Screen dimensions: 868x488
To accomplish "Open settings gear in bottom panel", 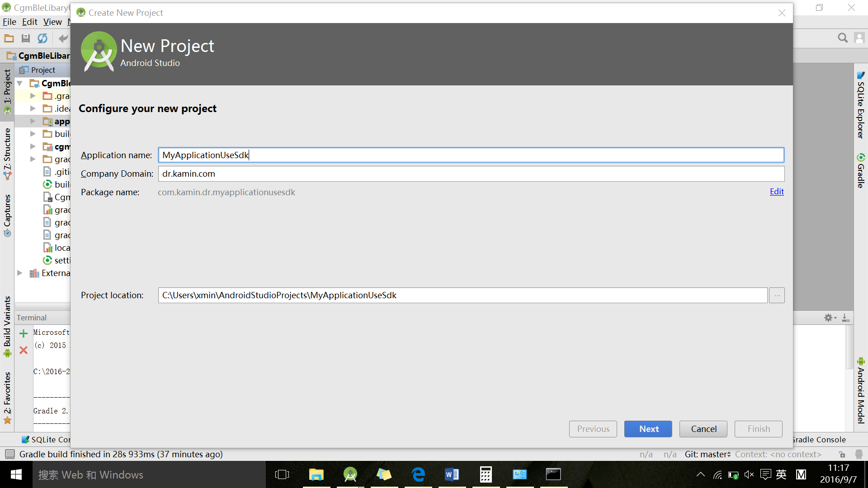I will click(x=828, y=318).
